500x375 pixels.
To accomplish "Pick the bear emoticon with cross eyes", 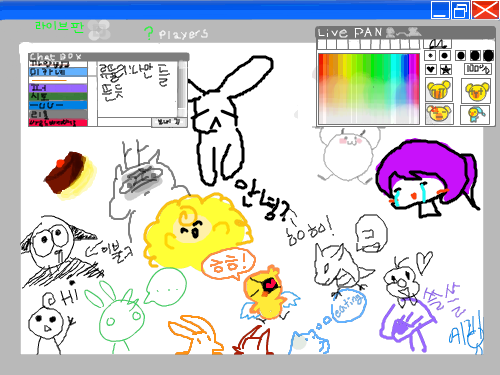I will pyautogui.click(x=476, y=91).
